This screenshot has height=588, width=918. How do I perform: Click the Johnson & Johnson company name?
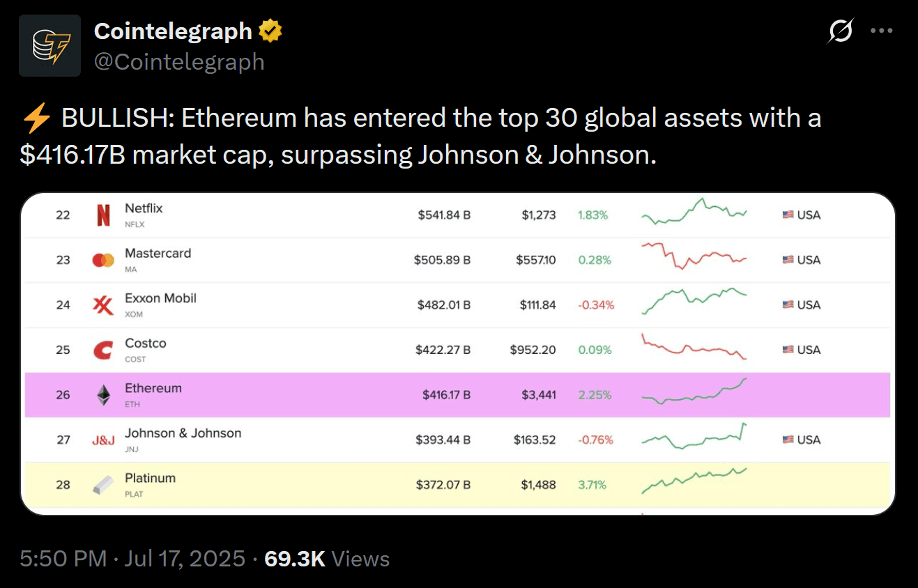(x=183, y=433)
